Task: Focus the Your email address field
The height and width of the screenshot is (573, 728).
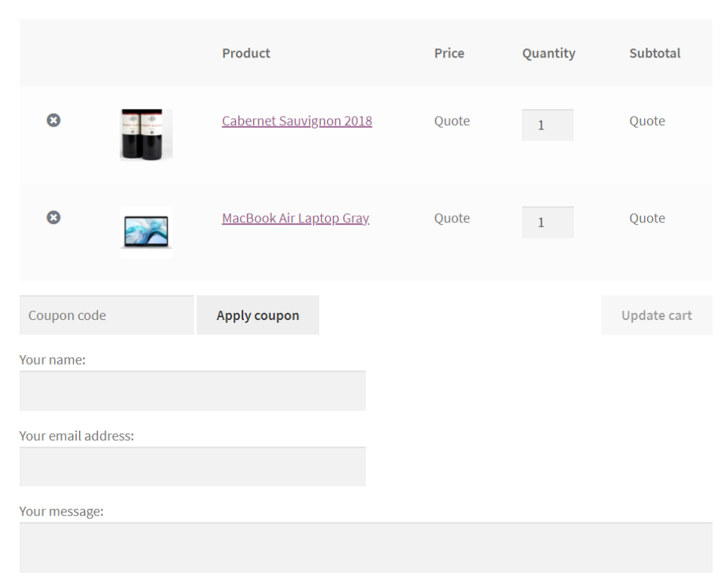Action: point(193,466)
